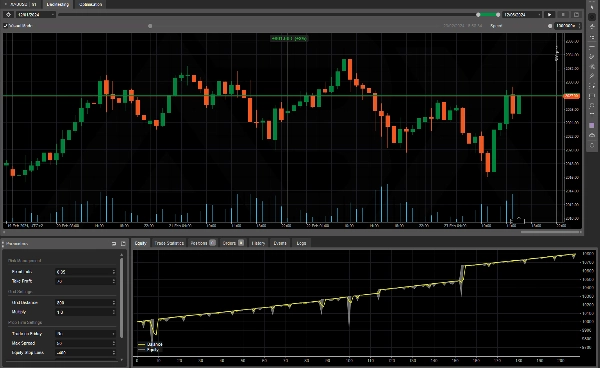Click the round dark icon below cursor tool
600x368 pixels.
[592, 17]
